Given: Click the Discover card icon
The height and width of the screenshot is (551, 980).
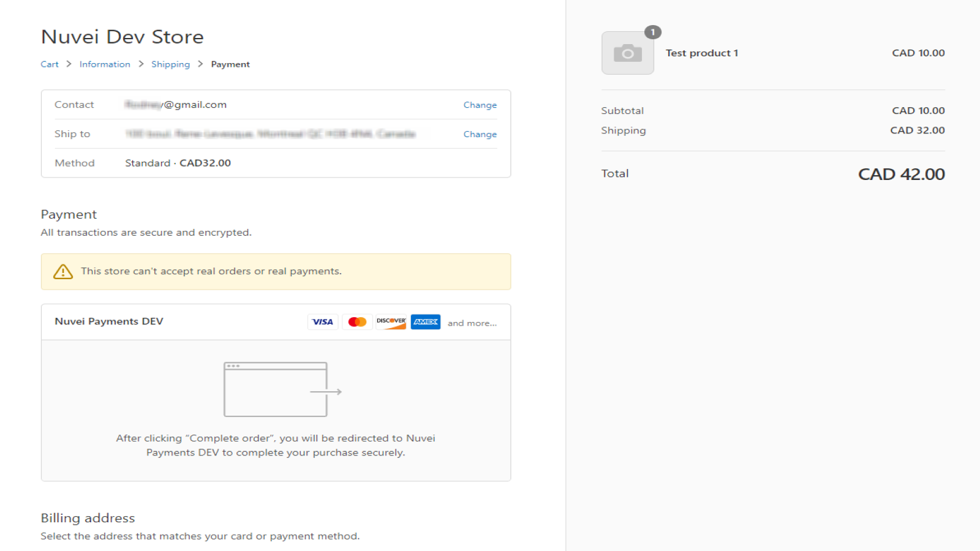Looking at the screenshot, I should coord(391,322).
